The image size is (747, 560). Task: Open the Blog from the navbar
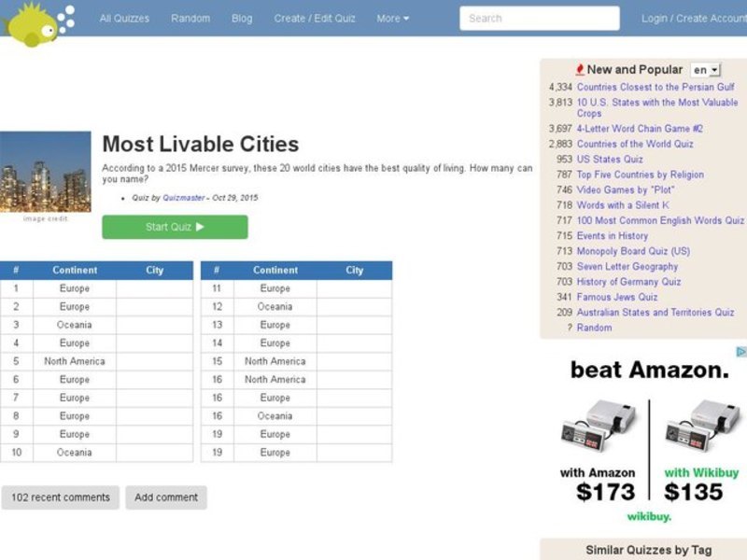click(x=242, y=18)
